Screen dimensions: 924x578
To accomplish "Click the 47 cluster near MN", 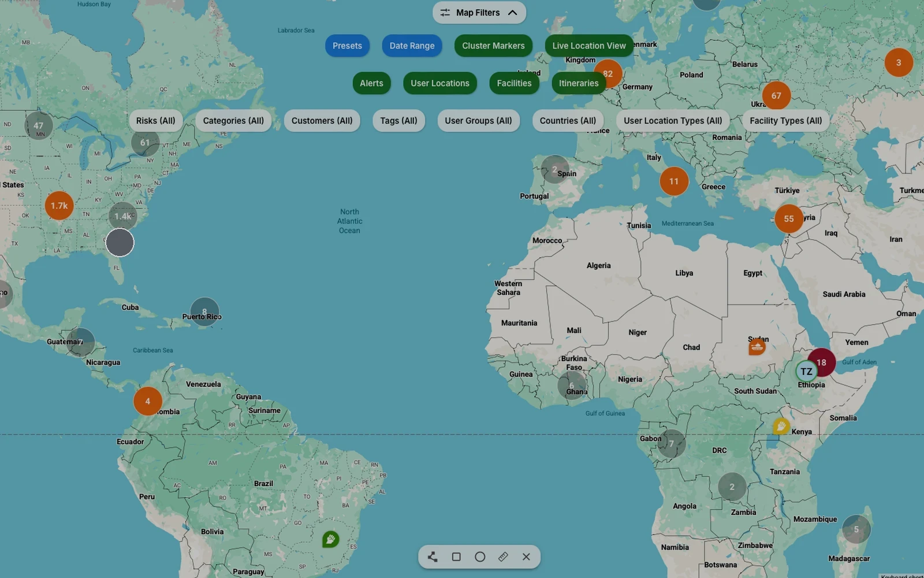I will [38, 125].
